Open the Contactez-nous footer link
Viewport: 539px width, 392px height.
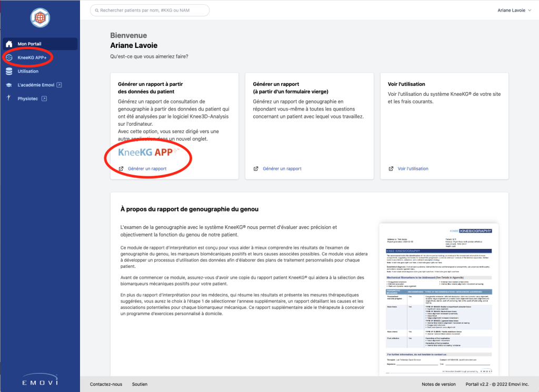point(106,384)
